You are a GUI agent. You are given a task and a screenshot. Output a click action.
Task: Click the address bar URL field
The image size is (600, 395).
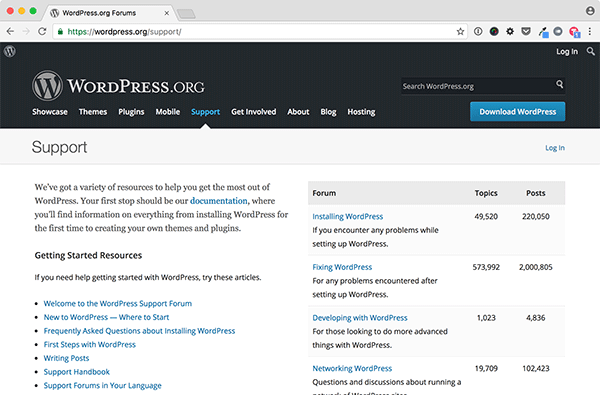tap(260, 32)
